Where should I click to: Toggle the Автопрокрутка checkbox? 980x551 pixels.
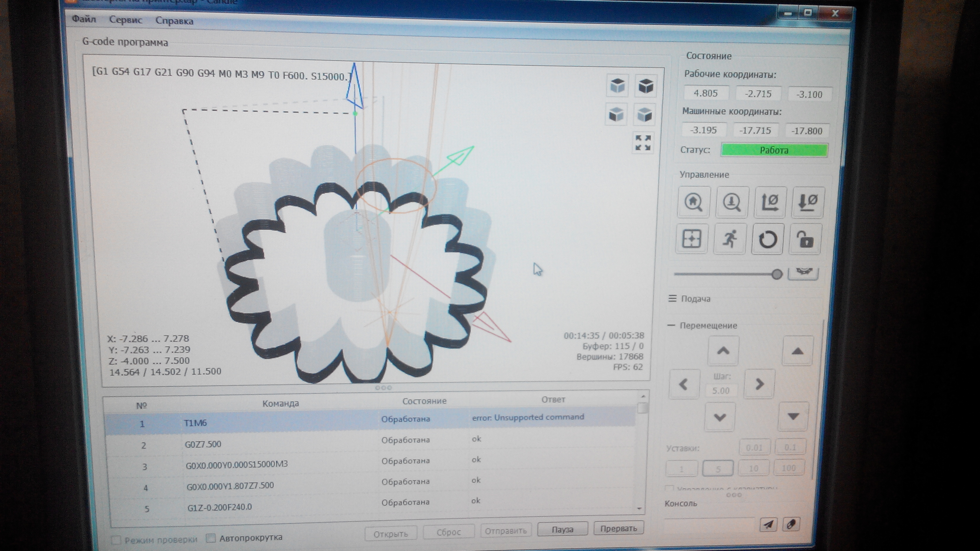click(210, 538)
